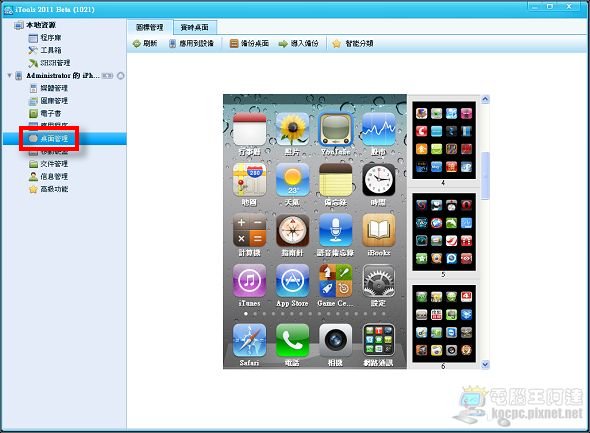Click the 股市 stocks app icon
This screenshot has width=590, height=433.
379,129
